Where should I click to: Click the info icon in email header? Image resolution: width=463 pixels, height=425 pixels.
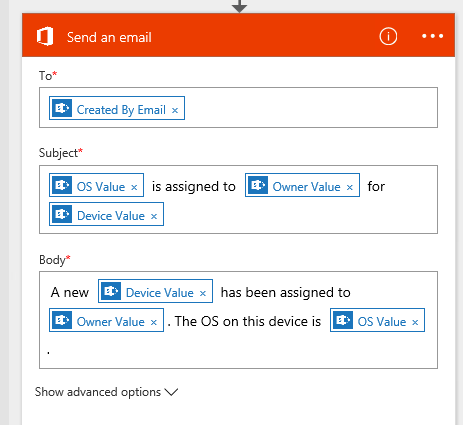(x=388, y=36)
